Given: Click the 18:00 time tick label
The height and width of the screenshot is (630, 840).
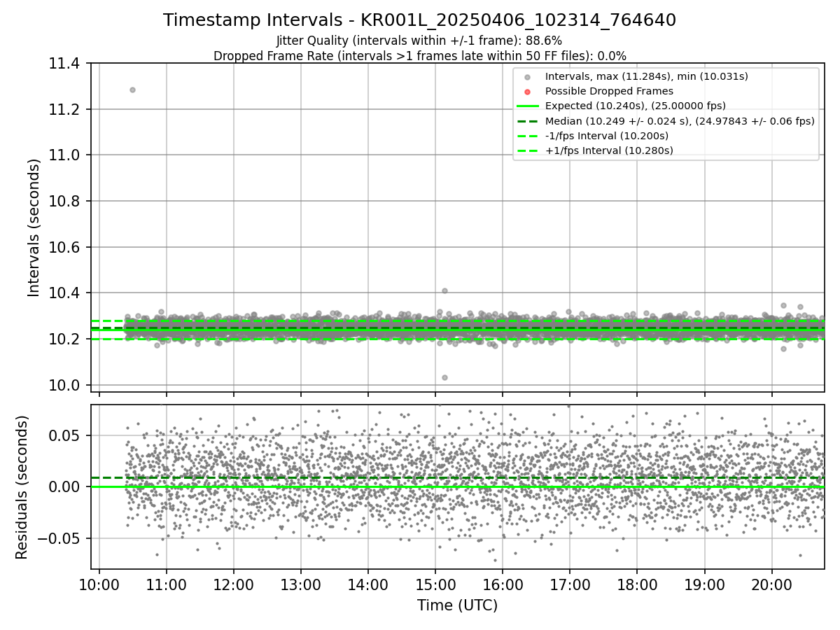Looking at the screenshot, I should 637,584.
